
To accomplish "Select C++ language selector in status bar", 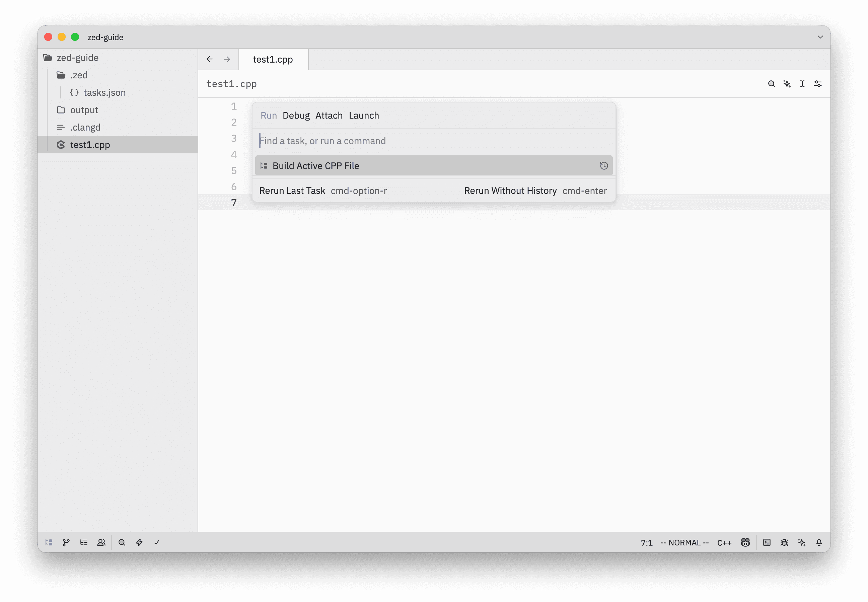I will point(724,543).
